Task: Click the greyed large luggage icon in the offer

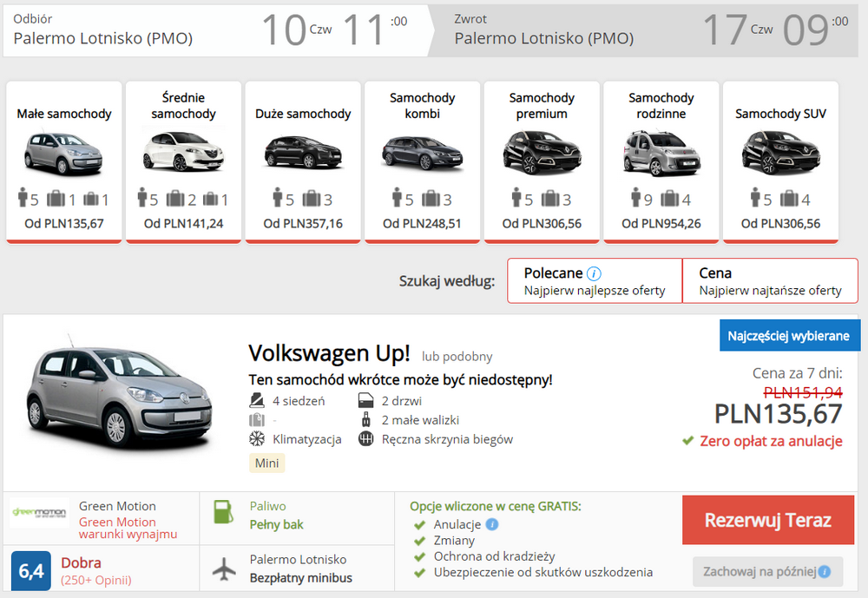Action: point(257,420)
